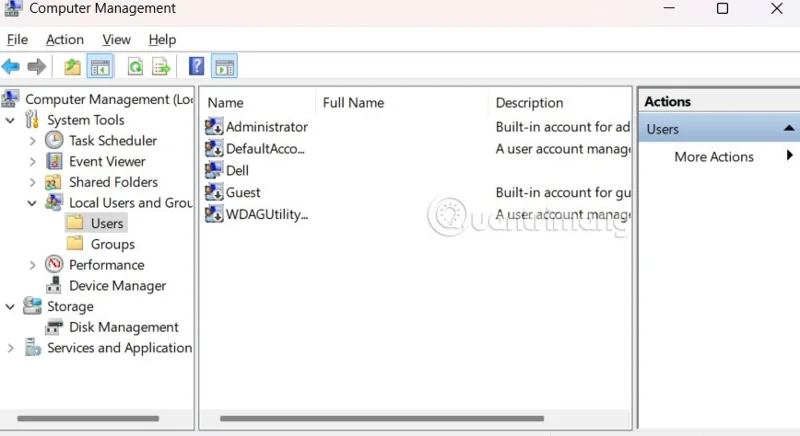Click the System Tools wrench icon
800x436 pixels.
point(32,119)
